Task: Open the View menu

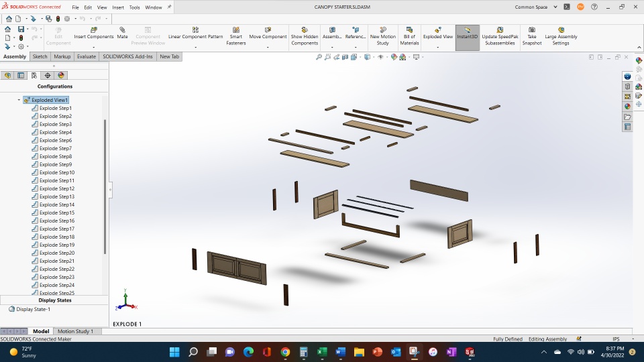Action: [102, 7]
